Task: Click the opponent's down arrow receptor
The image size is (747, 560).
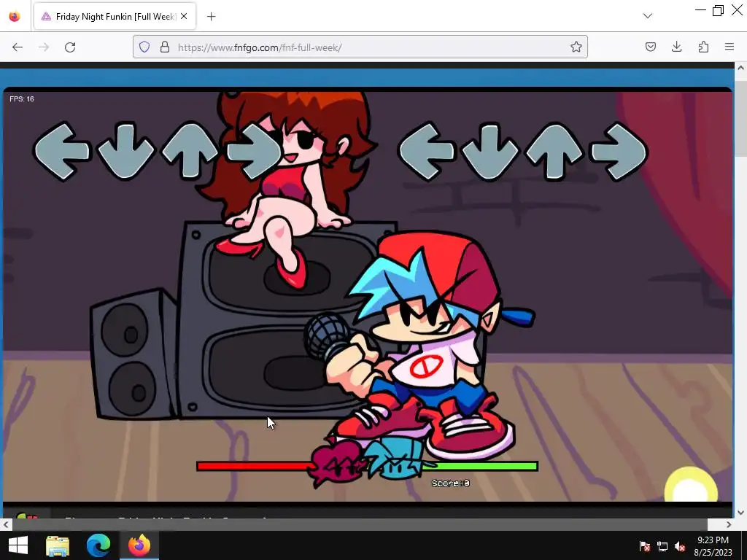Action: tap(125, 152)
